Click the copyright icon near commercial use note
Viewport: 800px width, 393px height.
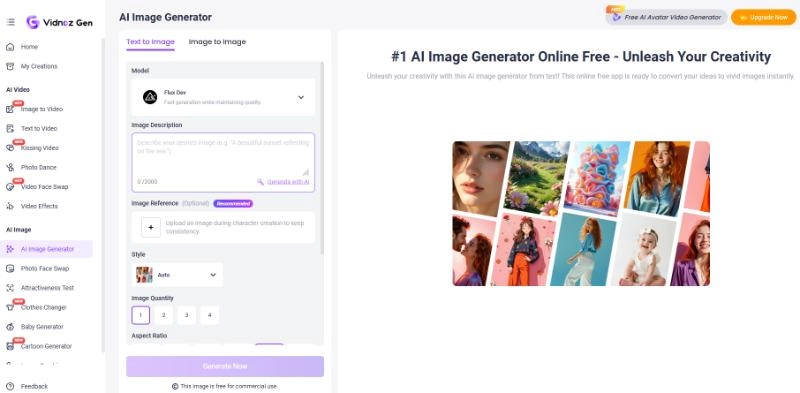click(x=175, y=386)
